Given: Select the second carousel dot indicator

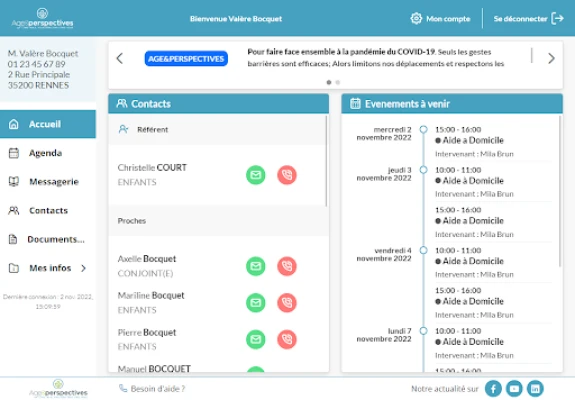Looking at the screenshot, I should 338,82.
